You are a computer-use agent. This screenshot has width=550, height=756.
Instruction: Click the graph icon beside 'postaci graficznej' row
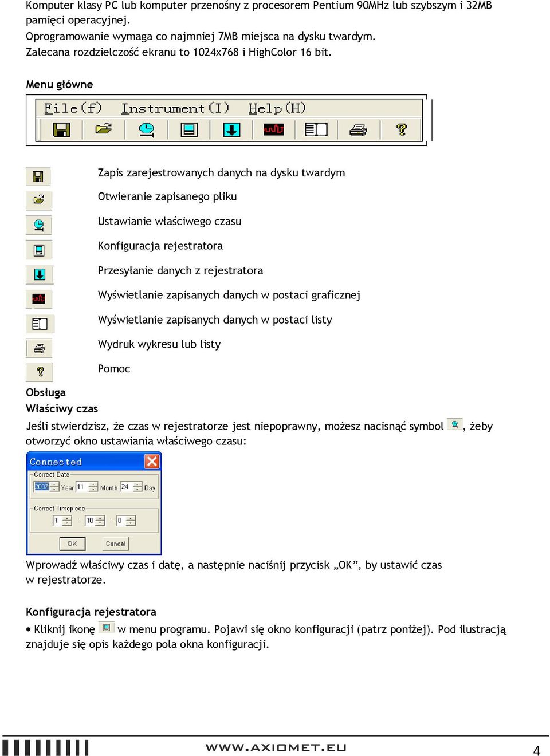pos(39,299)
